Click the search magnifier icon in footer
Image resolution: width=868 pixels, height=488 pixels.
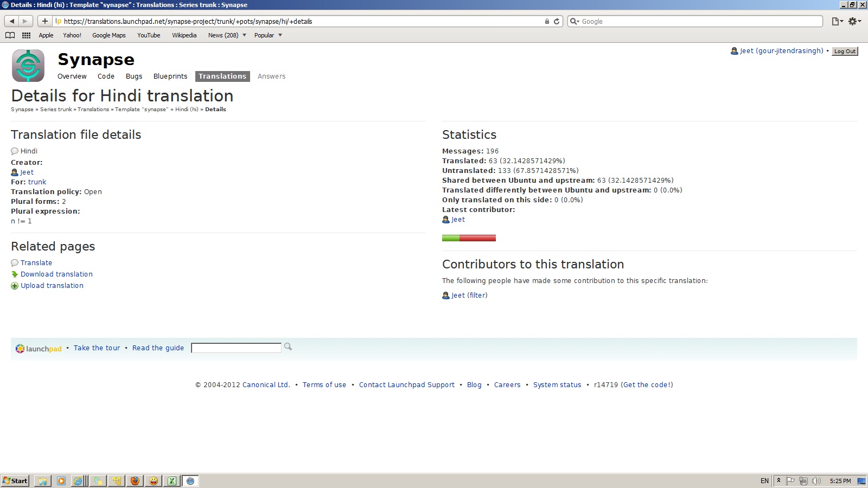click(x=288, y=347)
